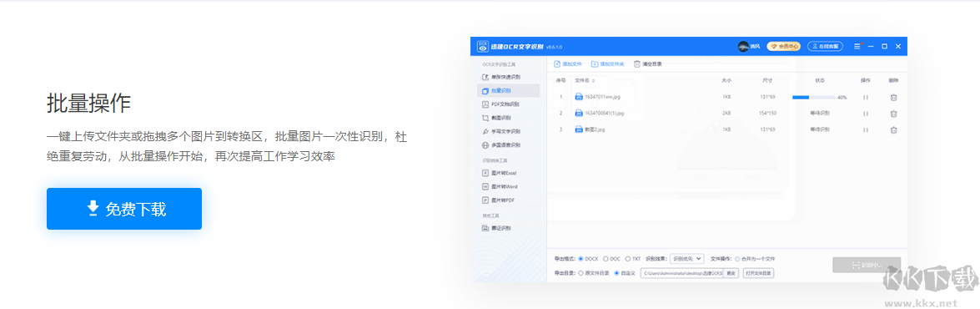This screenshot has width=980, height=309.
Task: Click the file icon of 16347011ww.jpg
Action: (x=579, y=97)
